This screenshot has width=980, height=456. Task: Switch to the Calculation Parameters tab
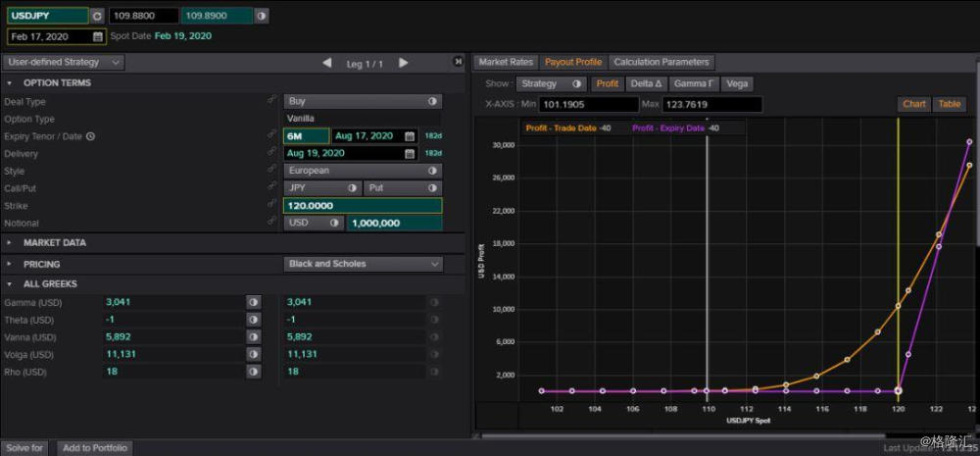(x=661, y=62)
